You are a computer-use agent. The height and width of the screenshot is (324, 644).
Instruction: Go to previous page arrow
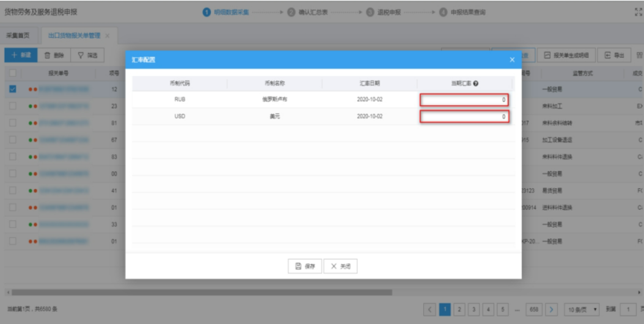coord(430,309)
